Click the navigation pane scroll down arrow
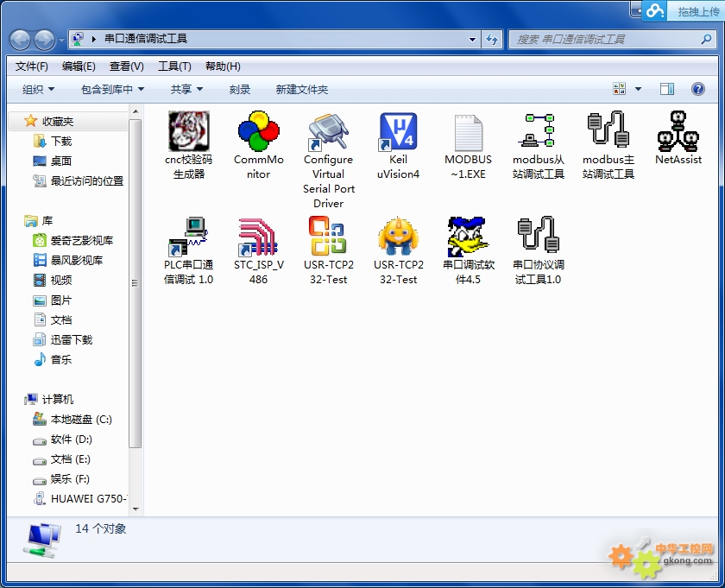The width and height of the screenshot is (725, 588). point(136,509)
